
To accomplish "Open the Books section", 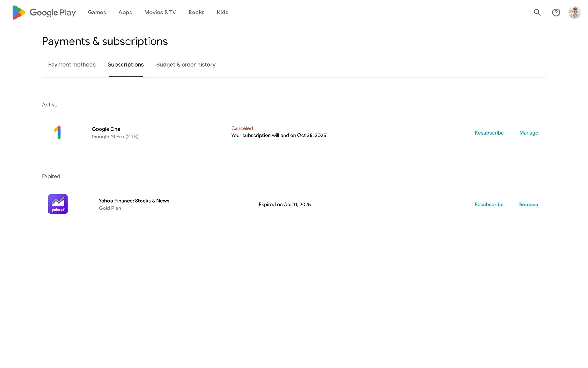I will [196, 12].
